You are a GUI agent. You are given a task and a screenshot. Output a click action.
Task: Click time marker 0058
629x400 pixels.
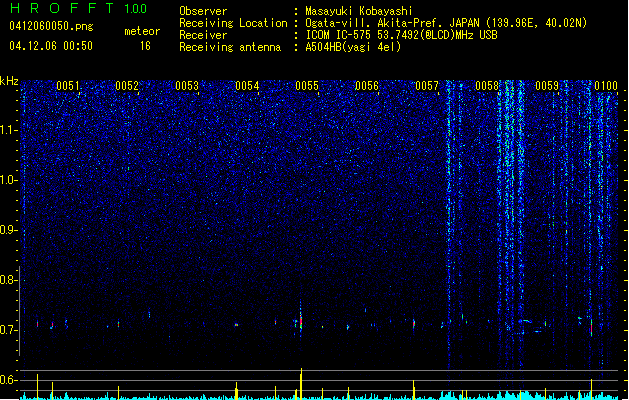point(487,86)
